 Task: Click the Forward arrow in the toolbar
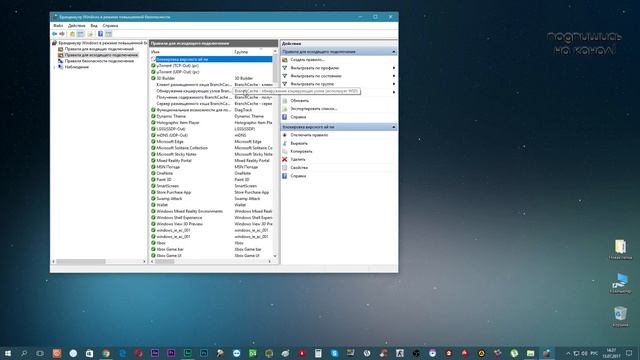coord(62,34)
